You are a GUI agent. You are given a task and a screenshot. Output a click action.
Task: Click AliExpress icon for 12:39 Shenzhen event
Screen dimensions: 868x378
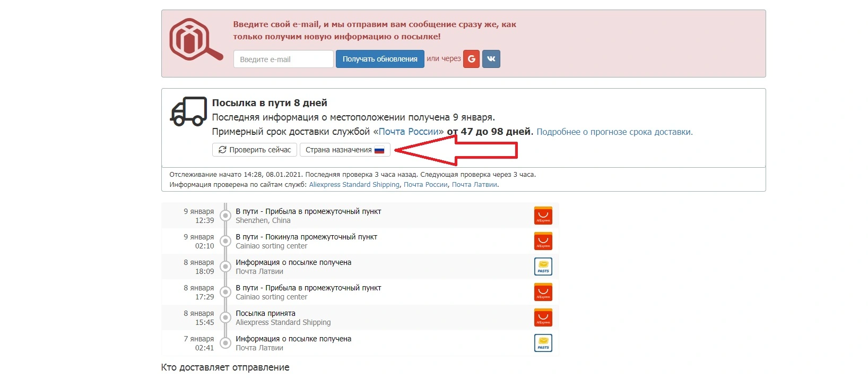[x=543, y=216]
